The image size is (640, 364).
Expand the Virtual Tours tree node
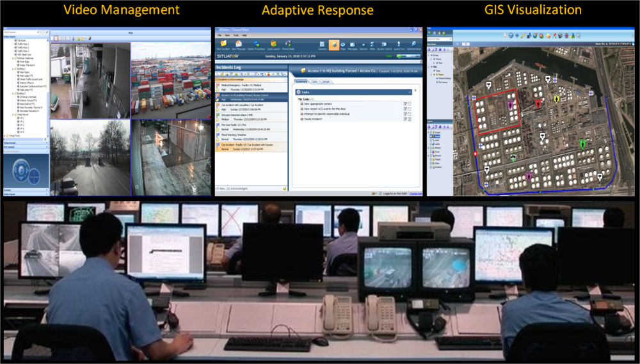(4, 136)
